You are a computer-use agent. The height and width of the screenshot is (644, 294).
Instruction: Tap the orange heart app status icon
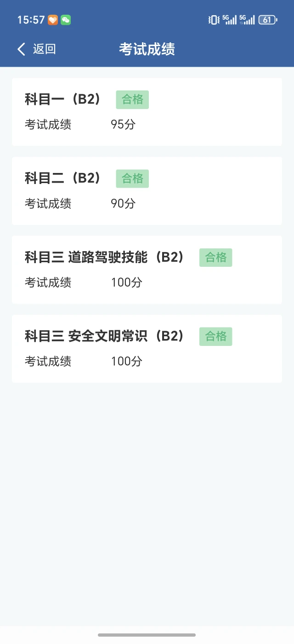click(53, 20)
